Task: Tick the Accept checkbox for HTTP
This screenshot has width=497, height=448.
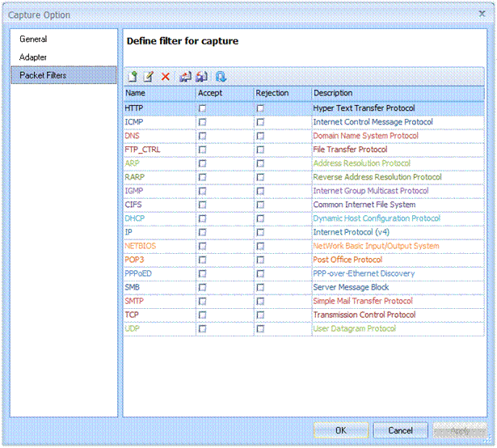Action: 202,108
